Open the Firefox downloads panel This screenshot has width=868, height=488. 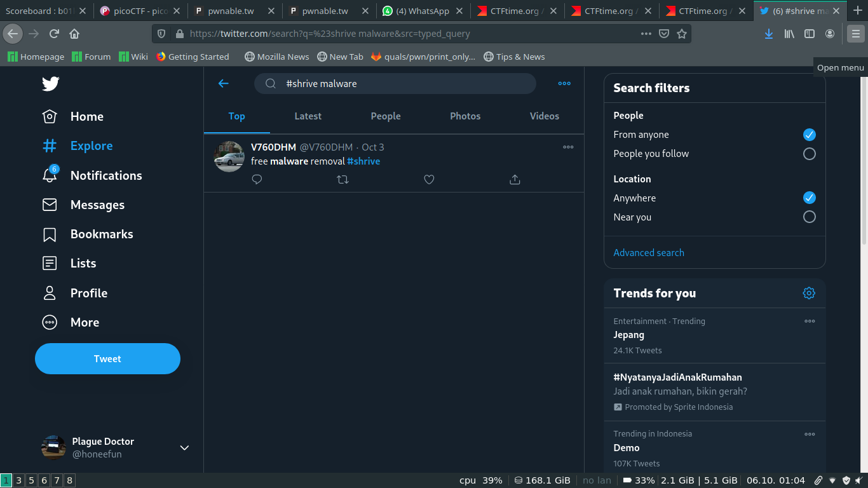click(768, 34)
